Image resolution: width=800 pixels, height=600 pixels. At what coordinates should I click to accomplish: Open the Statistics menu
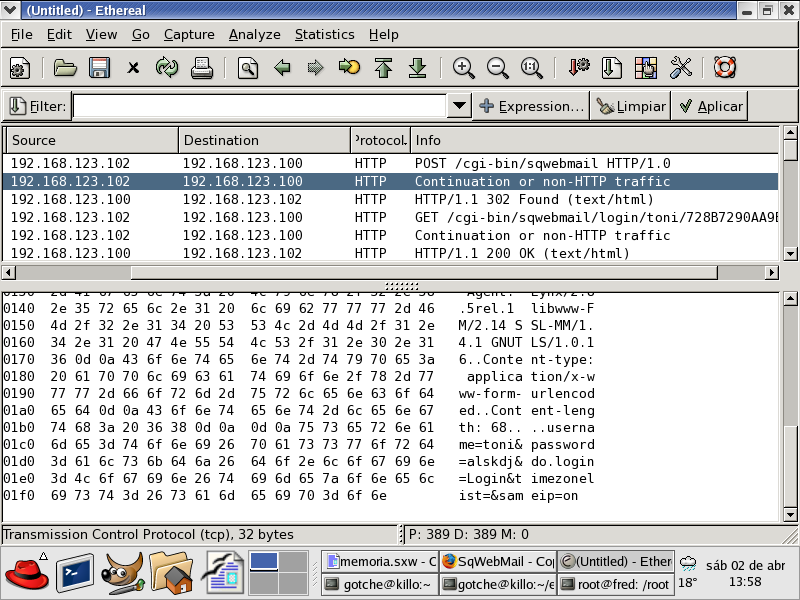coord(324,34)
